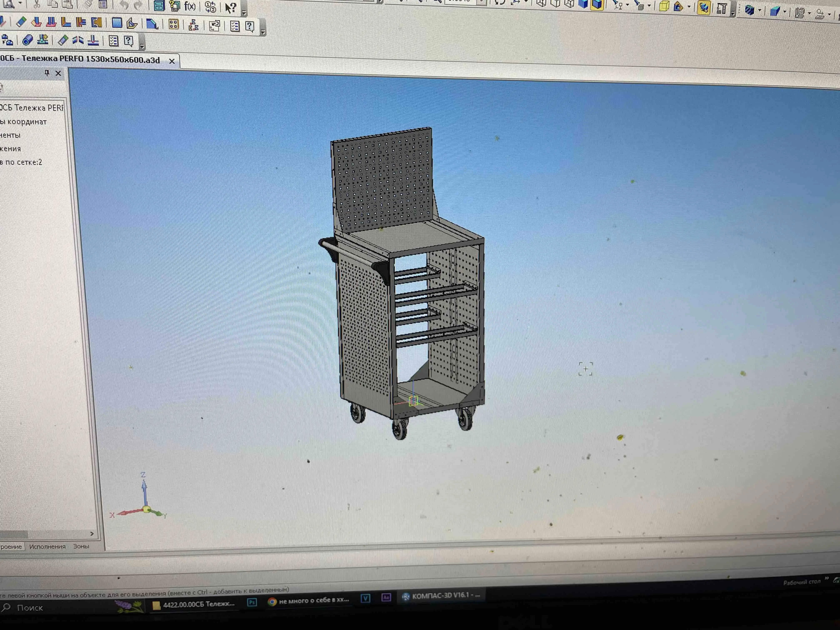
Task: Select the Тележка PERF root tree item
Action: pyautogui.click(x=32, y=108)
